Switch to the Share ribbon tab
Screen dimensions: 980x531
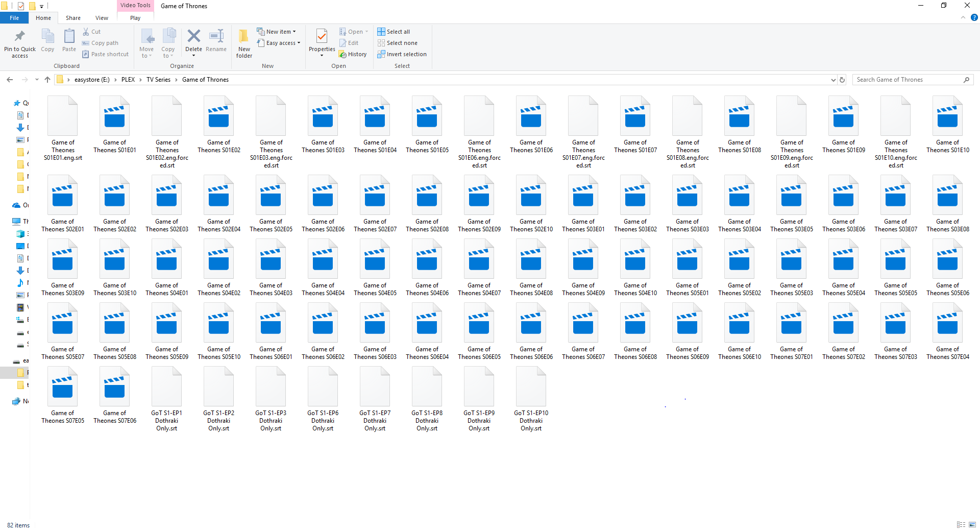(x=73, y=18)
